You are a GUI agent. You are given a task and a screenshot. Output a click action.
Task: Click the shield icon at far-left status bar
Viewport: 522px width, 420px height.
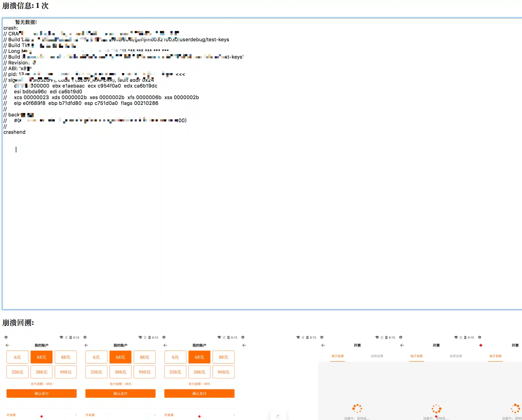[6, 337]
